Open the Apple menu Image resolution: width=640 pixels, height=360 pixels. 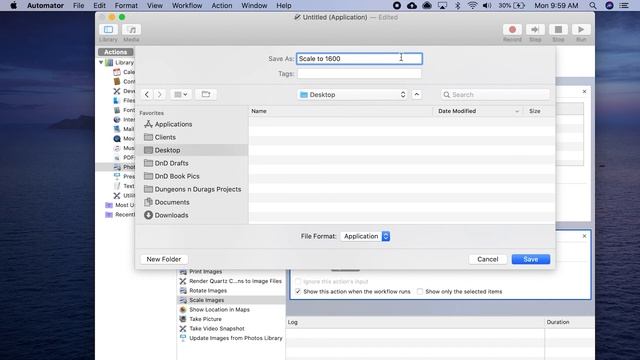[x=13, y=6]
